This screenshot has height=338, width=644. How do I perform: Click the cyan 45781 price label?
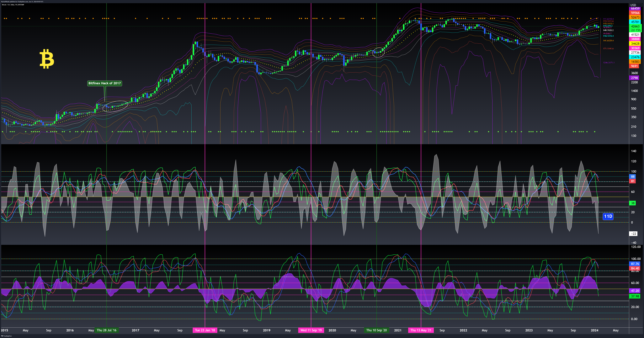(x=635, y=22)
